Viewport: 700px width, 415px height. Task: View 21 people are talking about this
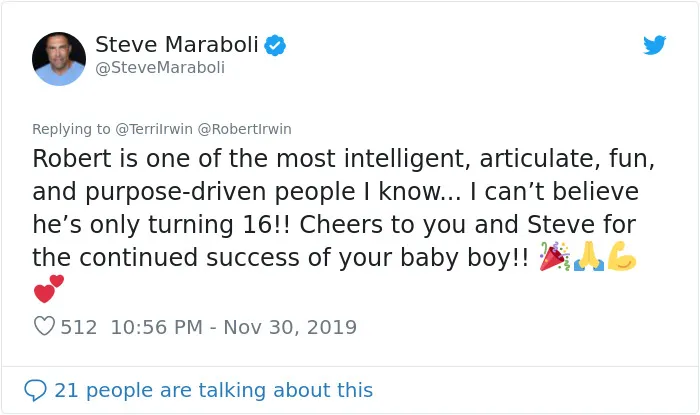pyautogui.click(x=213, y=390)
